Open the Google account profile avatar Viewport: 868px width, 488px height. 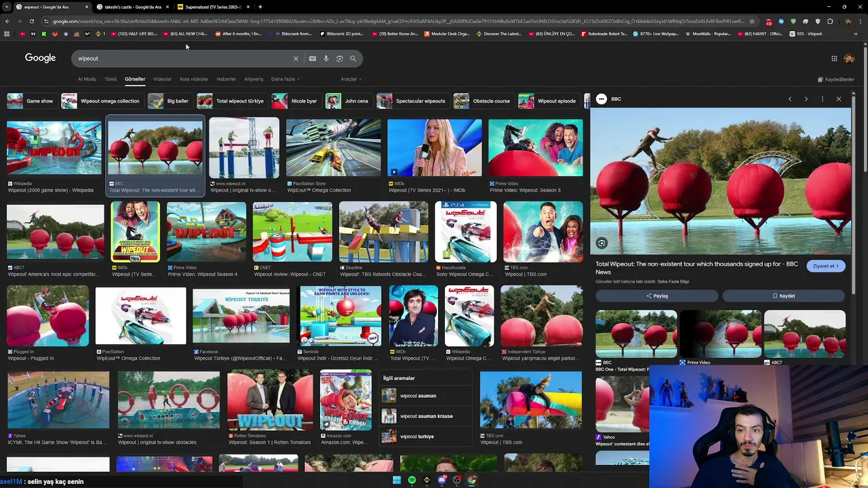point(849,58)
